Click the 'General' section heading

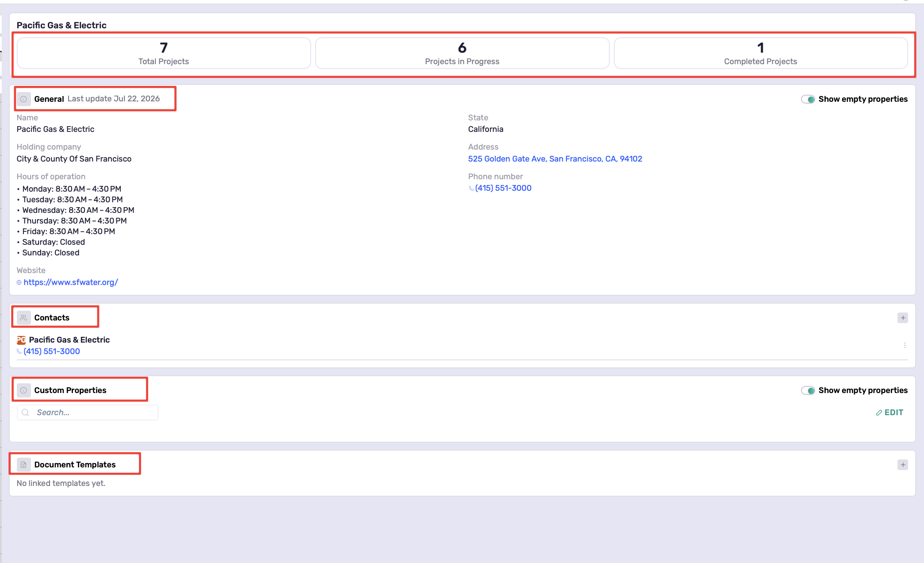(x=49, y=99)
